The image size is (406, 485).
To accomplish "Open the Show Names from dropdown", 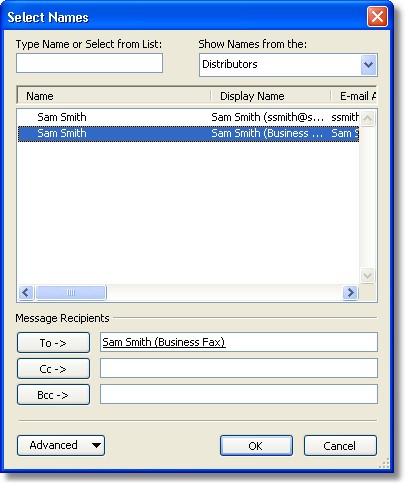I will (x=368, y=64).
